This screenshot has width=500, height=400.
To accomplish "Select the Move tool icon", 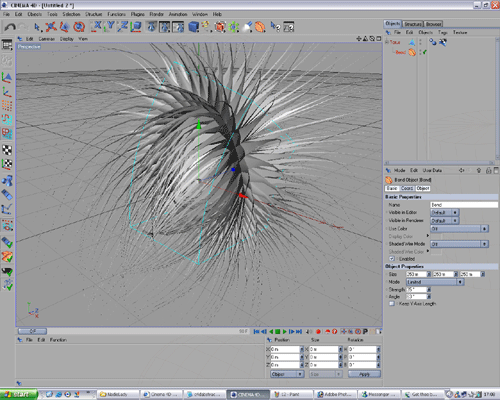I will tap(51, 27).
